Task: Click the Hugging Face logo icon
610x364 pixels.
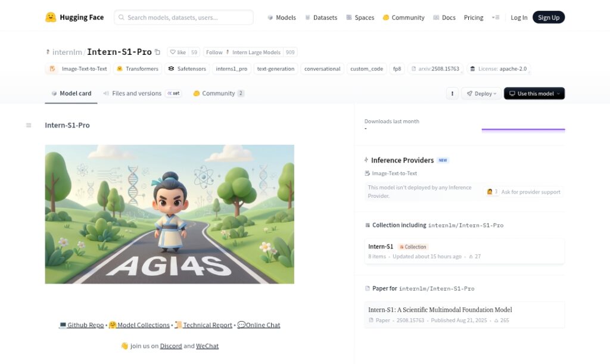Action: pyautogui.click(x=51, y=17)
